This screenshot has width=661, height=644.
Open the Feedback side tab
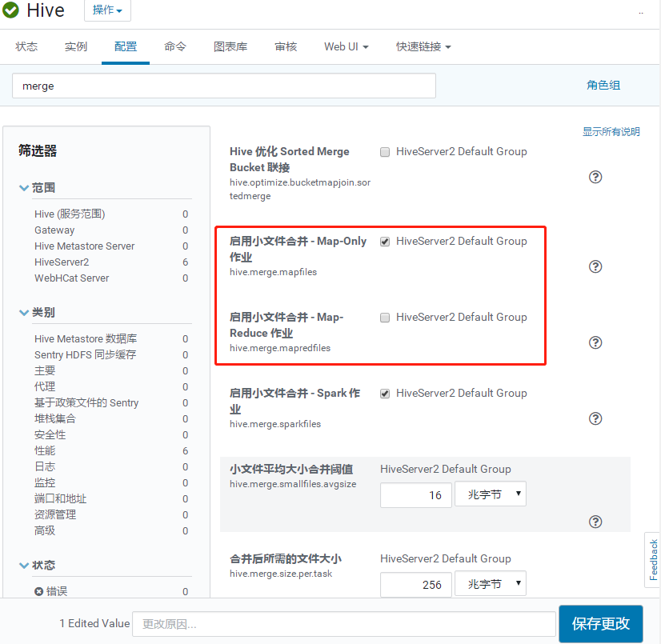click(653, 560)
